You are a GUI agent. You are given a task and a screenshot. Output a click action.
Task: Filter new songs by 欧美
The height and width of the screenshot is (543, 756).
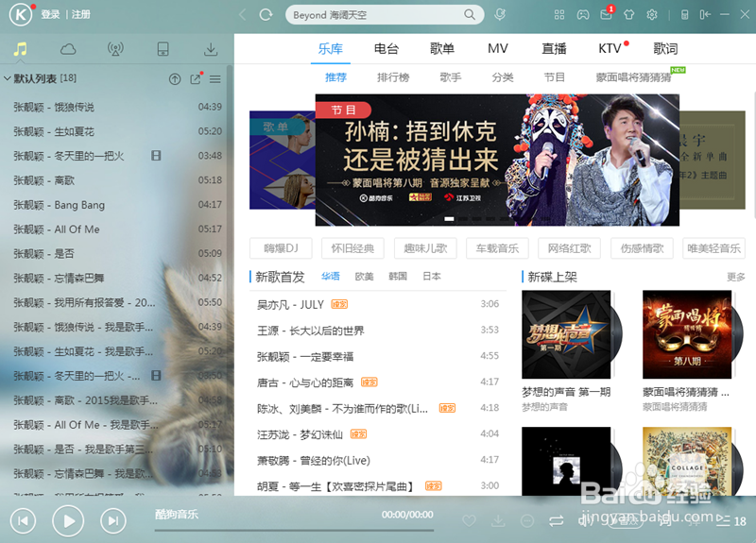click(x=364, y=277)
